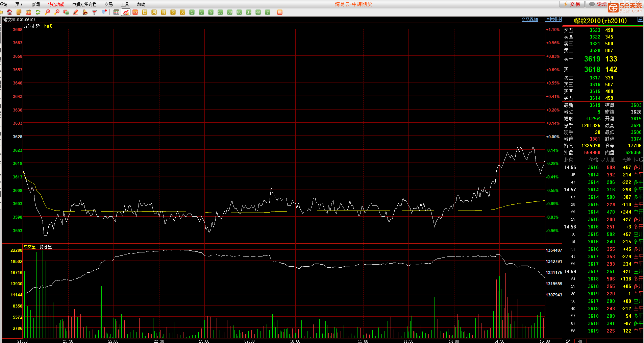Viewport: 644px width, 343px height.
Task: Click the green Y period icon
Action: (x=268, y=12)
